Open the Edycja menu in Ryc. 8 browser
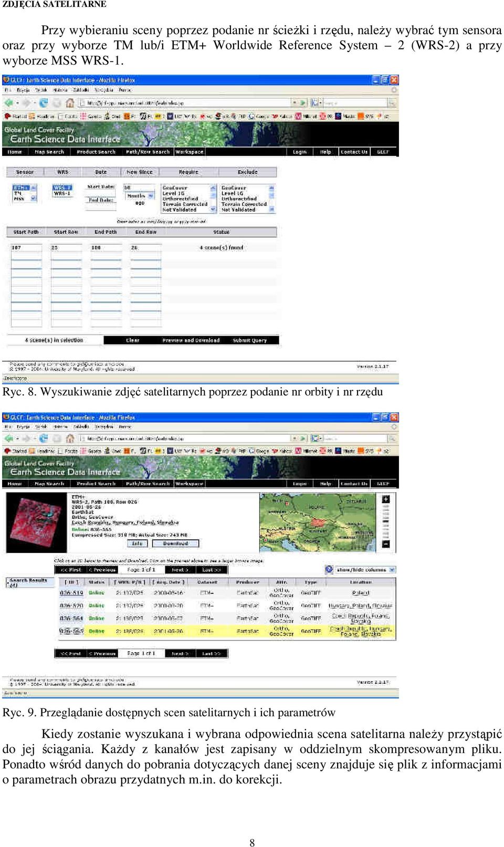The image size is (504, 847). pyautogui.click(x=23, y=90)
